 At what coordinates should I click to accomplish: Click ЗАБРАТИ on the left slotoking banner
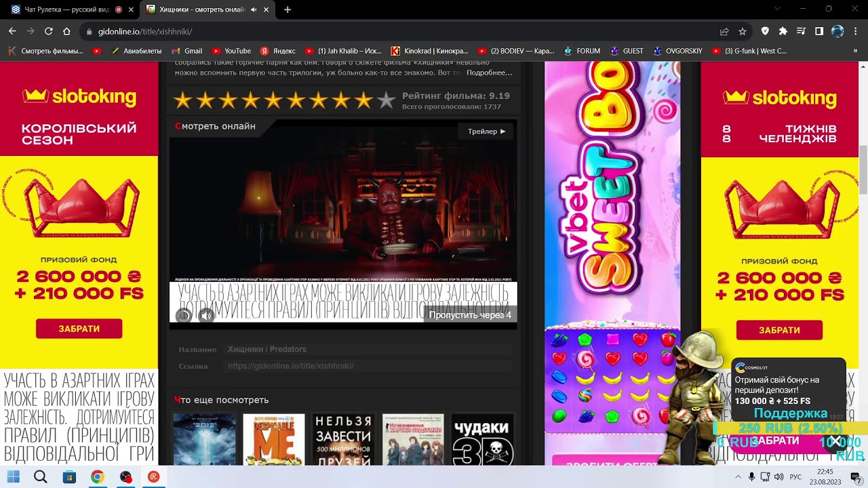(x=79, y=329)
